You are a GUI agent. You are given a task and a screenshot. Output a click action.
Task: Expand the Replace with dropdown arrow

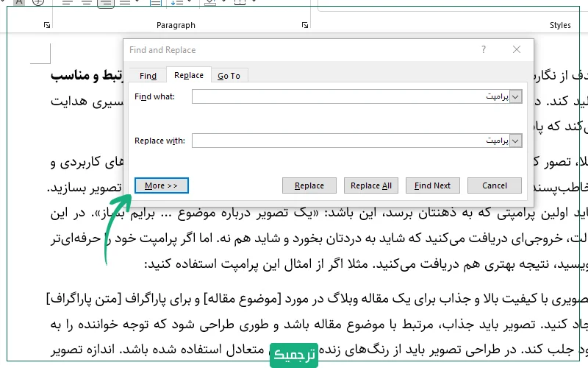pos(515,141)
